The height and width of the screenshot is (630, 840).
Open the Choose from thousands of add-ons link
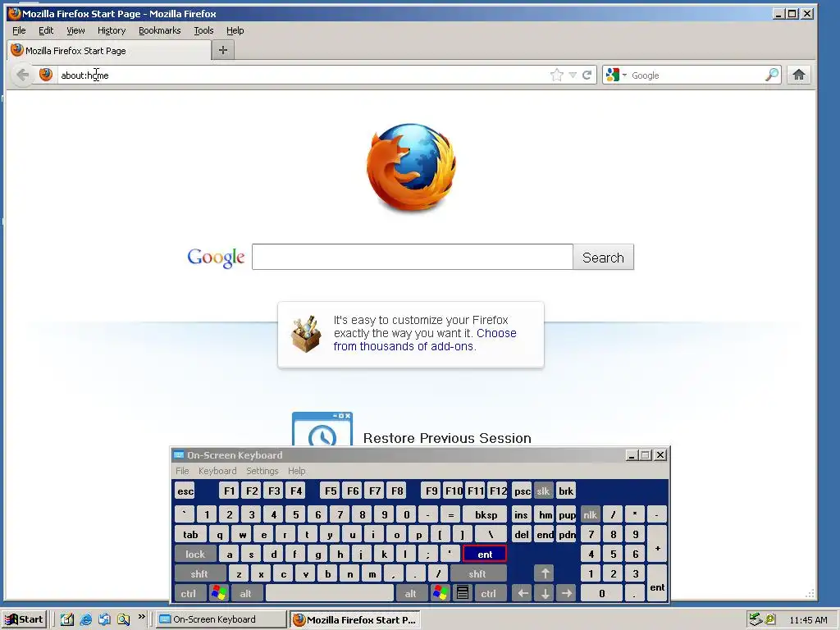click(425, 340)
